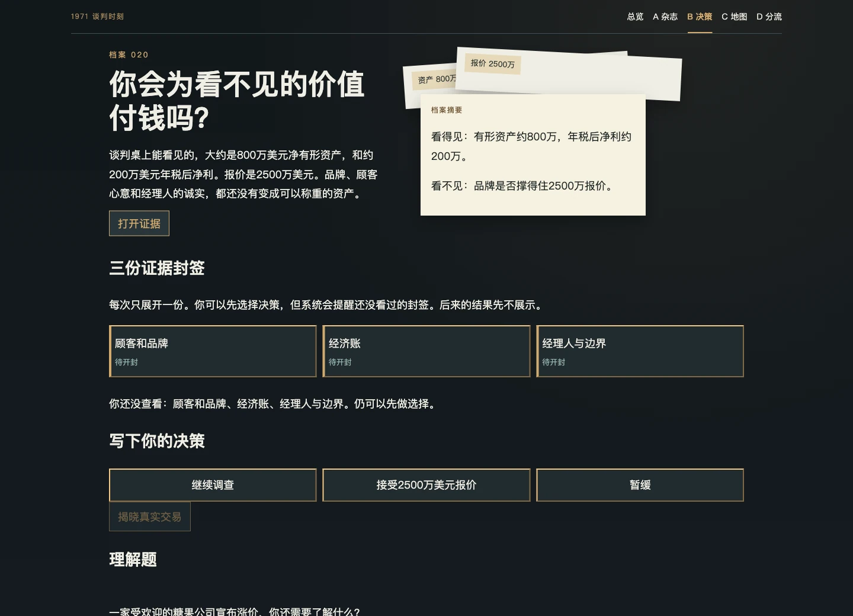Click the intro paragraph starting 谈判桌上能看见的
Screen dimensions: 853x616
[x=243, y=175]
